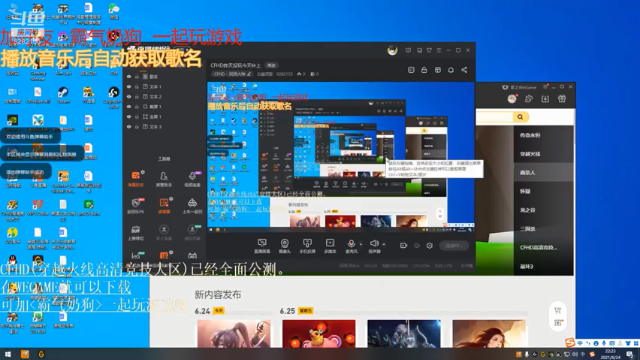Click the WeGame search magnifier button
This screenshot has width=640, height=360.
pyautogui.click(x=520, y=117)
